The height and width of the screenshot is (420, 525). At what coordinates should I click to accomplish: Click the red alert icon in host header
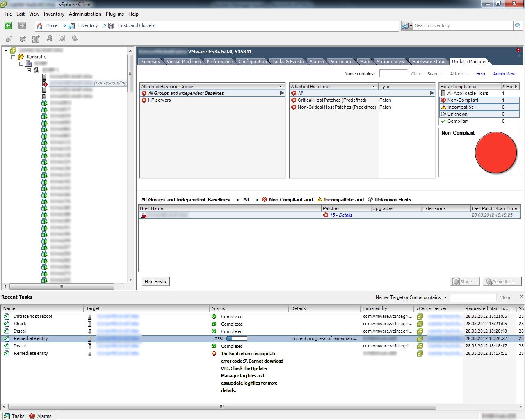[518, 50]
